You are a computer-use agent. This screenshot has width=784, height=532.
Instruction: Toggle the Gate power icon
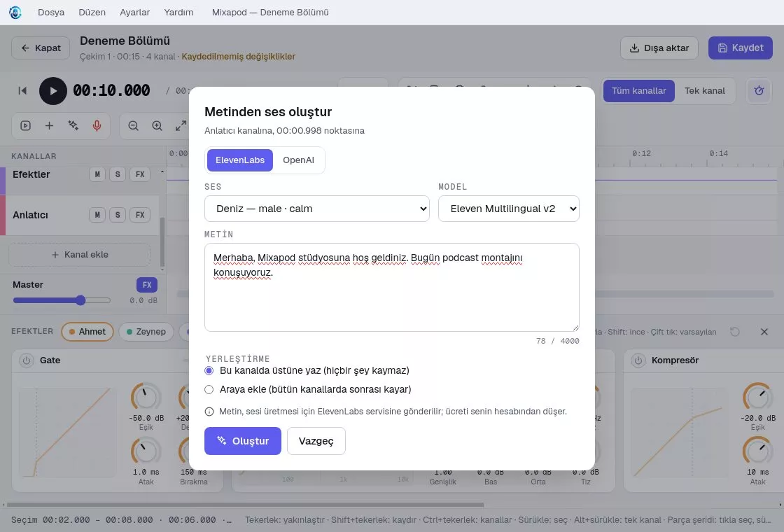[x=27, y=360]
